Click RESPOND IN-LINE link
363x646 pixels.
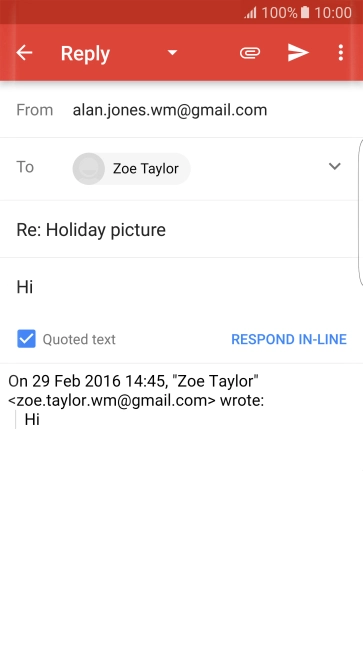pos(289,339)
